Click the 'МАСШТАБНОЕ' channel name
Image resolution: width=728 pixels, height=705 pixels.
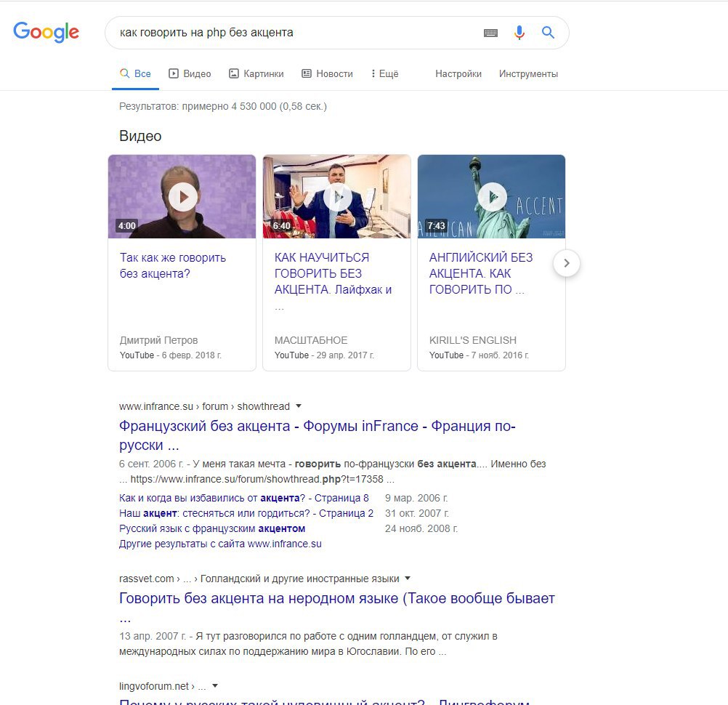[x=311, y=340]
